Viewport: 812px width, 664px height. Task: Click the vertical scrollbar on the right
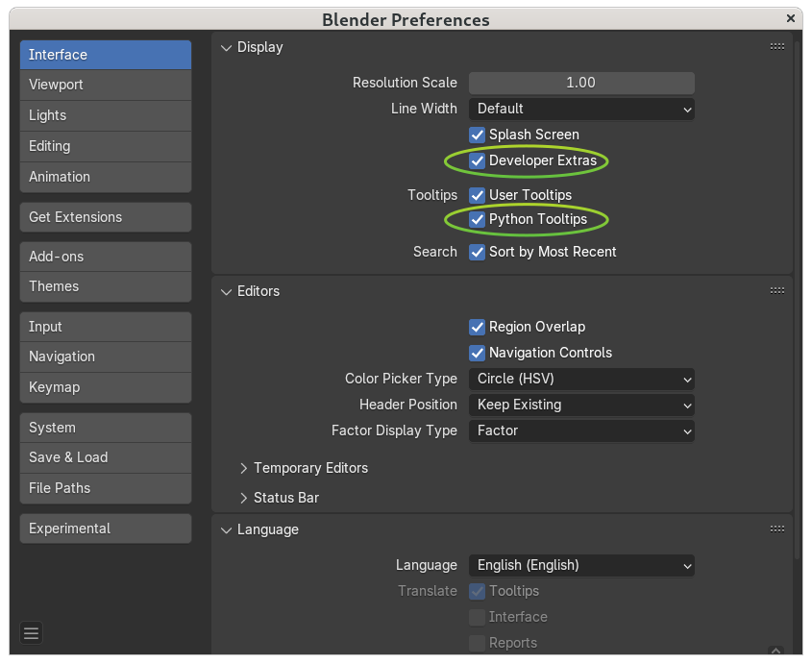(x=798, y=301)
